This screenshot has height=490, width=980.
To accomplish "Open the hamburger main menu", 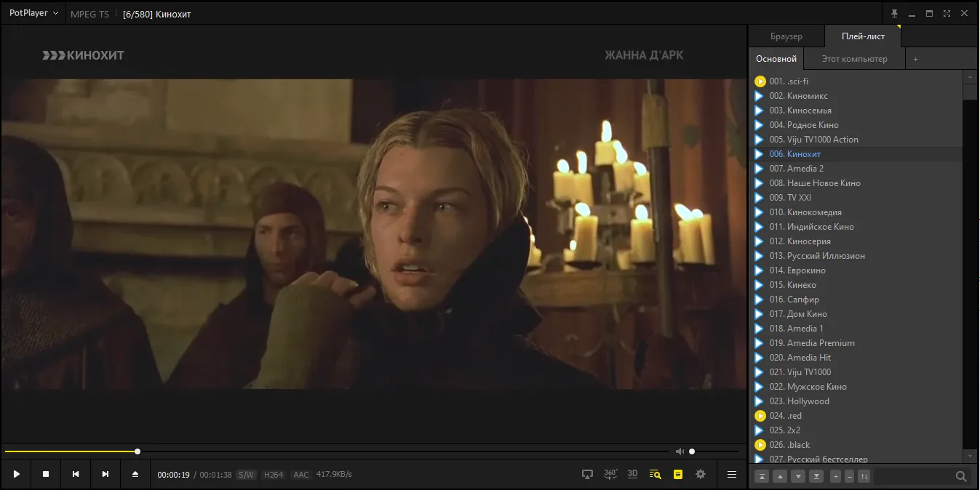I will (732, 474).
